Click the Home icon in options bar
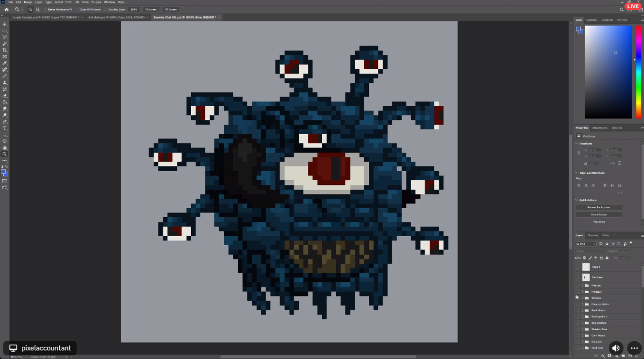 (x=6, y=9)
